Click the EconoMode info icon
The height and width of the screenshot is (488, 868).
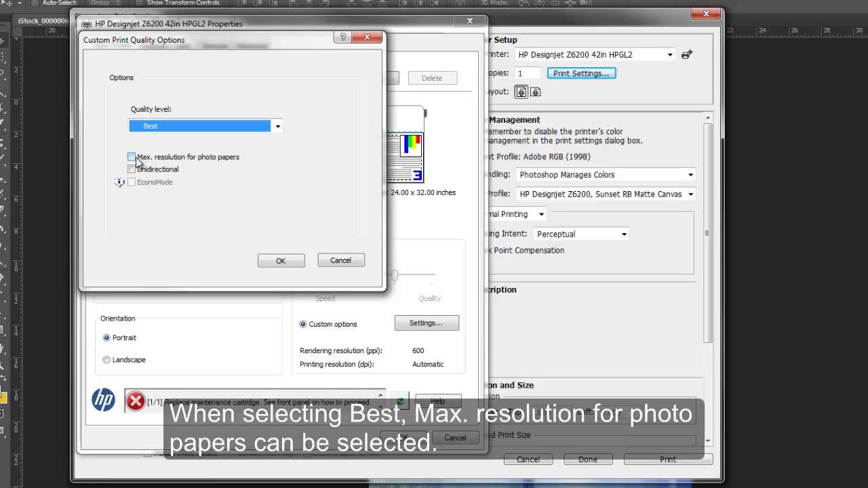click(x=119, y=182)
